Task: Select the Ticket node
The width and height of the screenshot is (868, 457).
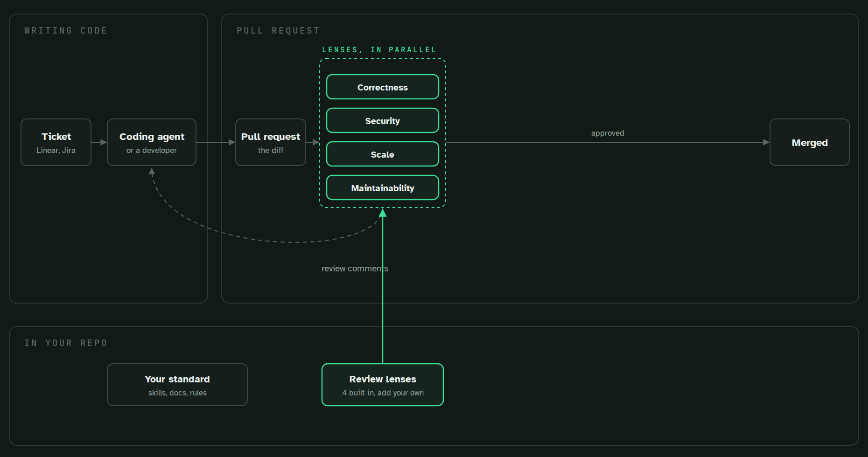Action: click(56, 142)
